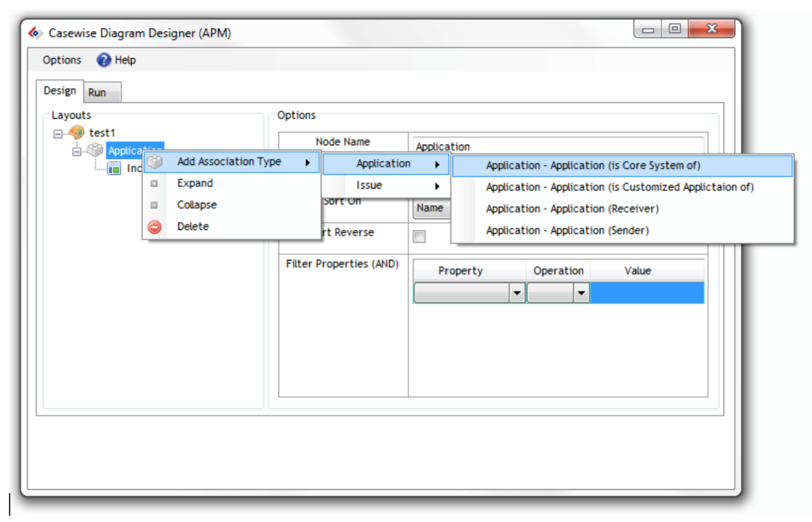Open the Operation filter dropdown
This screenshot has height=522, width=812.
581,293
